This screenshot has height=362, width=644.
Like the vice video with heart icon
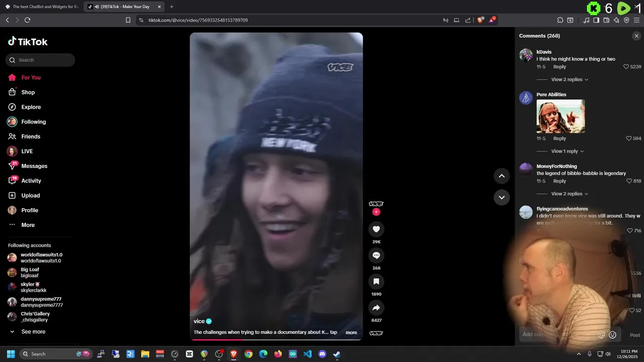click(x=376, y=229)
